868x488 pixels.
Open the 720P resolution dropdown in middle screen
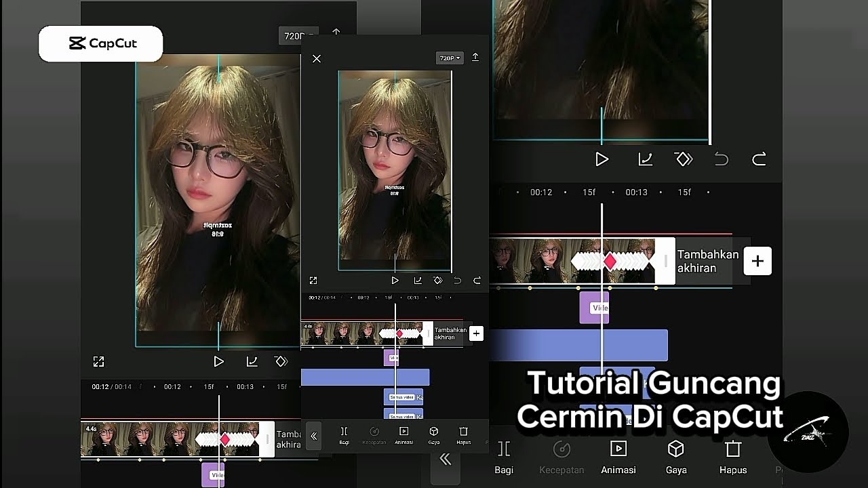point(450,58)
